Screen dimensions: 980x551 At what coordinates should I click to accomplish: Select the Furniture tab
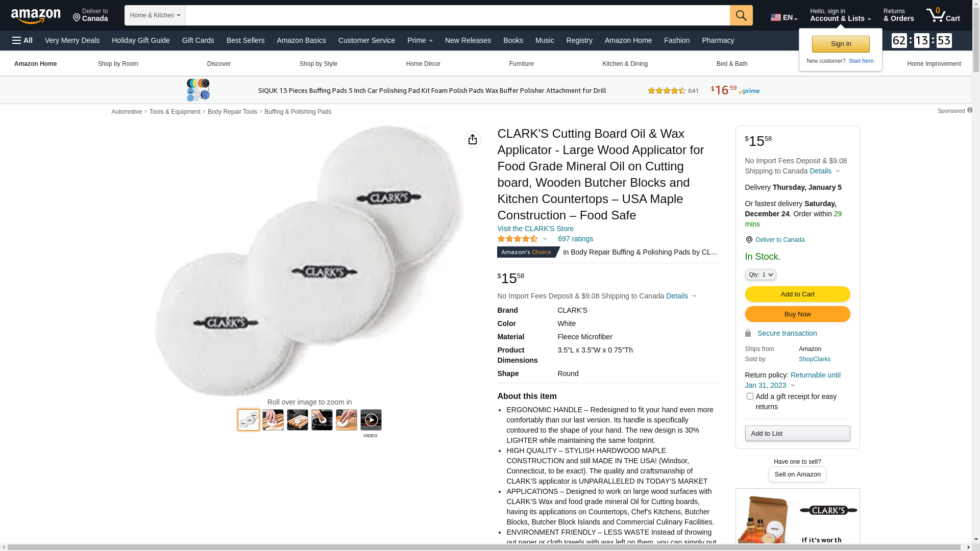pos(521,64)
